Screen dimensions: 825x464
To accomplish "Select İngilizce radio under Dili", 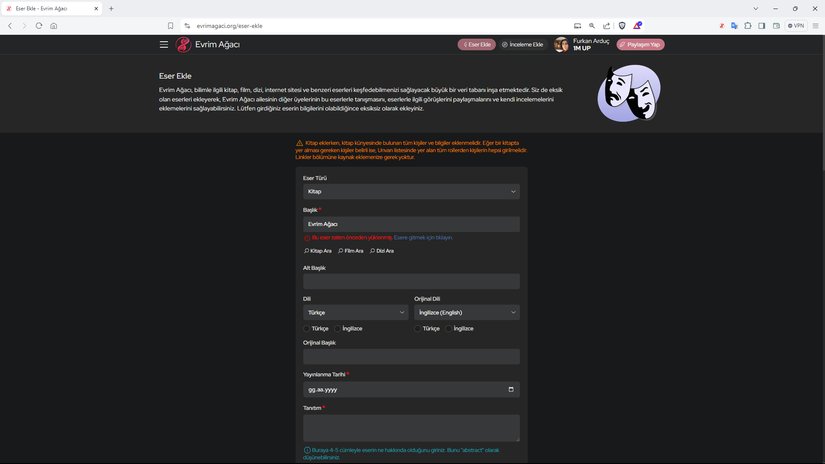I will (x=338, y=328).
